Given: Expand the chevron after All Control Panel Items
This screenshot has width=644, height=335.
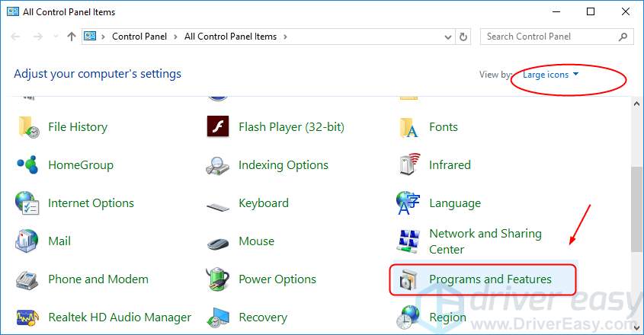Looking at the screenshot, I should (285, 37).
